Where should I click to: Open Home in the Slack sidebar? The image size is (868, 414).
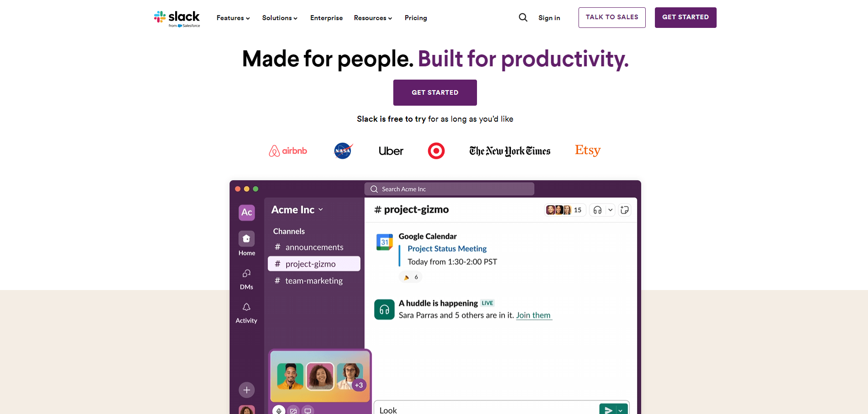pos(246,243)
